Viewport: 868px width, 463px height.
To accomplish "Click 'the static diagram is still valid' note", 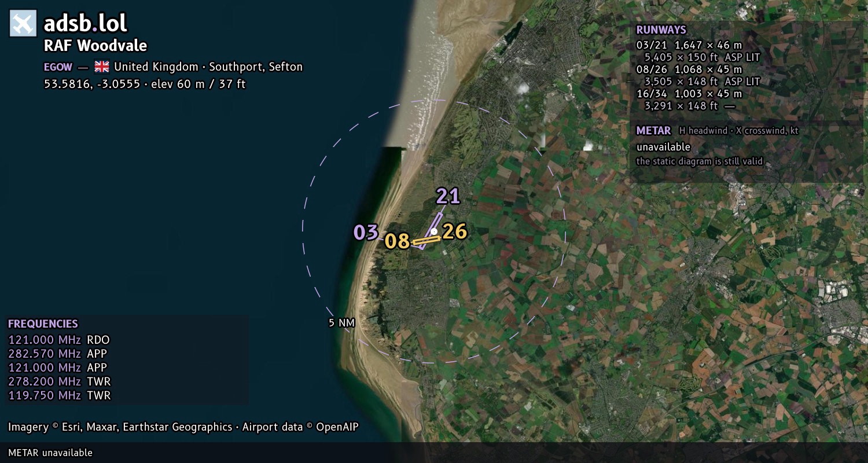I will pos(700,161).
